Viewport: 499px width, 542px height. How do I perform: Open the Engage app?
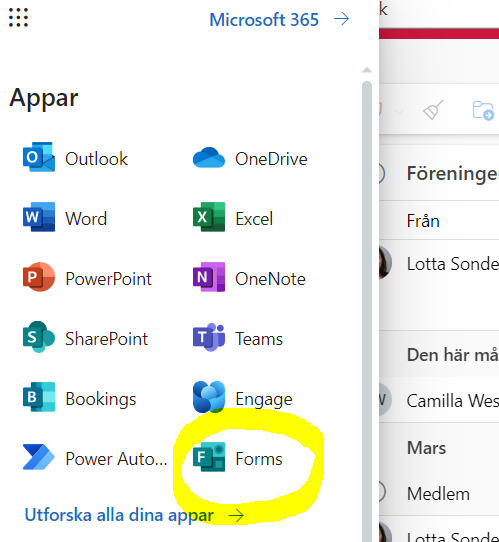243,398
